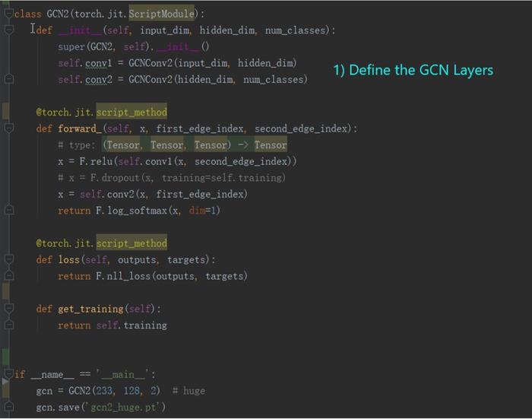Click F.log_softmax in the return statement

click(131, 211)
